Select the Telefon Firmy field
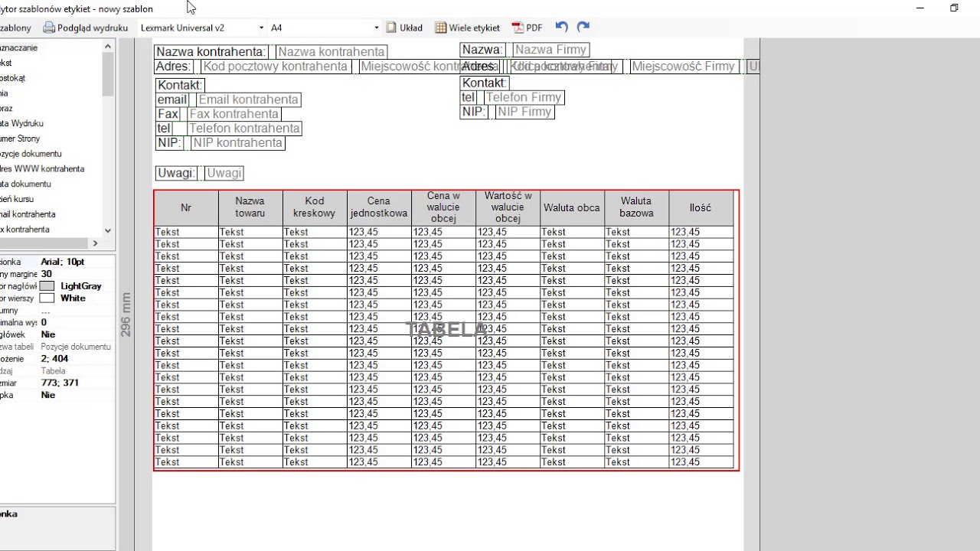 click(524, 97)
